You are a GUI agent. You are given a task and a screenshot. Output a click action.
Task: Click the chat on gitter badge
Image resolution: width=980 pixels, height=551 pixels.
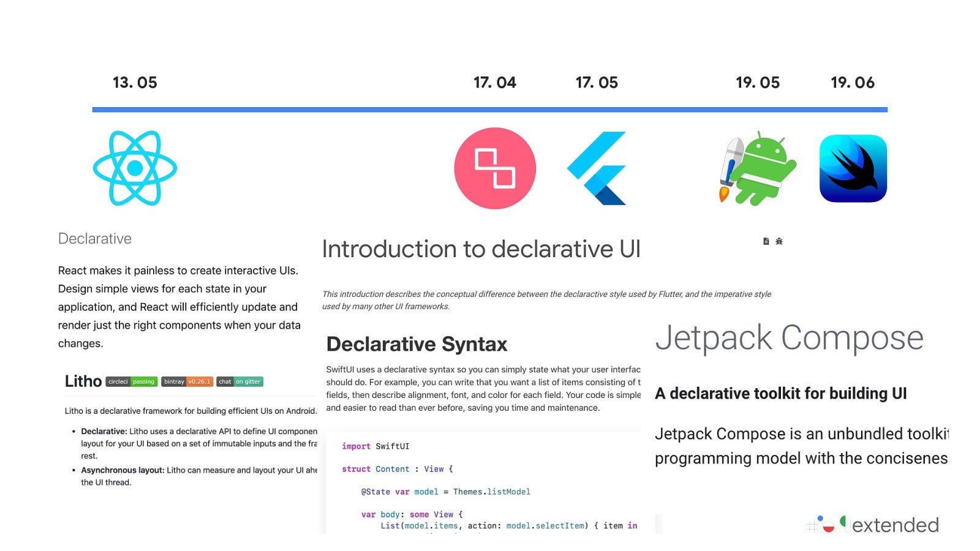(x=239, y=381)
